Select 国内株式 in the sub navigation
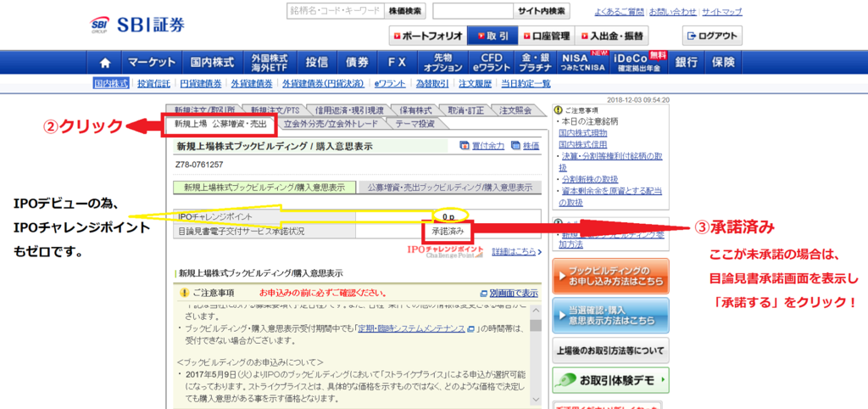Image resolution: width=868 pixels, height=409 pixels. 111,83
